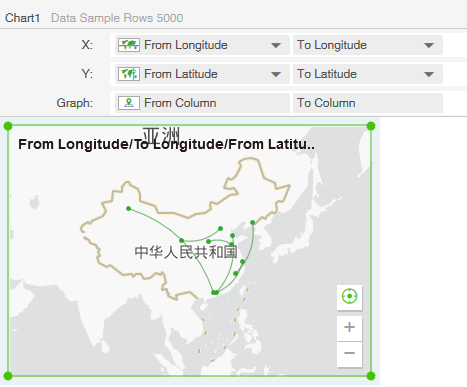Select the To Column graph field
Image resolution: width=467 pixels, height=387 pixels.
click(x=368, y=103)
